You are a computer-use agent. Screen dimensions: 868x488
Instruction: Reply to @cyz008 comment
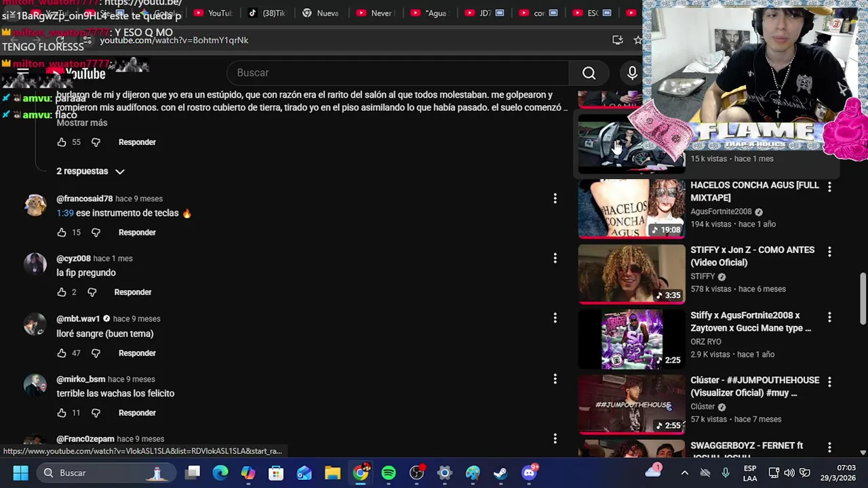(x=133, y=292)
